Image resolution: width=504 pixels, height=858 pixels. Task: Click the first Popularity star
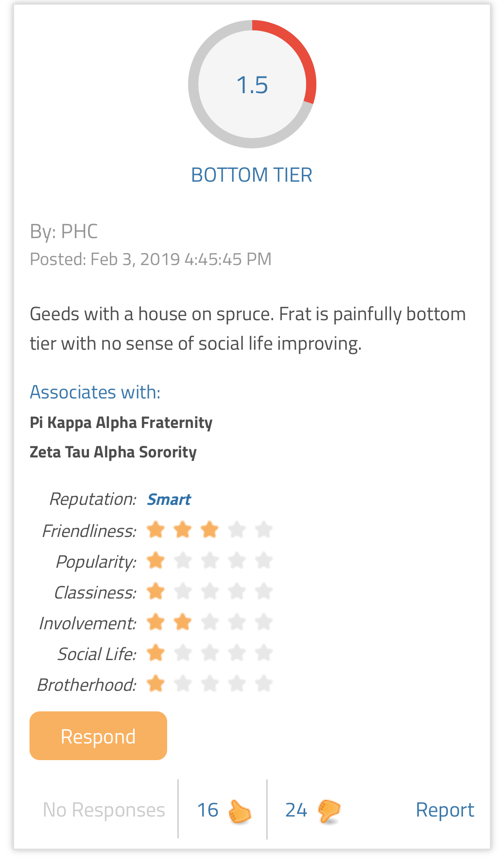[156, 560]
